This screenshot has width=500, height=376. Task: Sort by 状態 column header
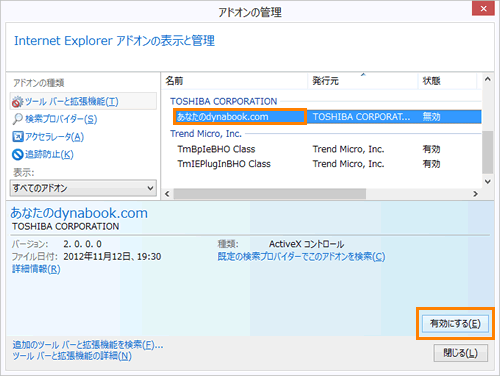coord(447,81)
